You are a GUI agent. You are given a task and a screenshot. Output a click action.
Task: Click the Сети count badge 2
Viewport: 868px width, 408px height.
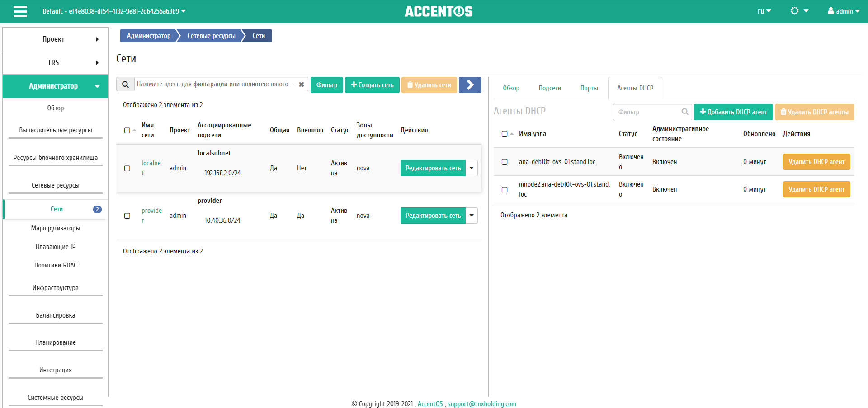[x=97, y=209]
